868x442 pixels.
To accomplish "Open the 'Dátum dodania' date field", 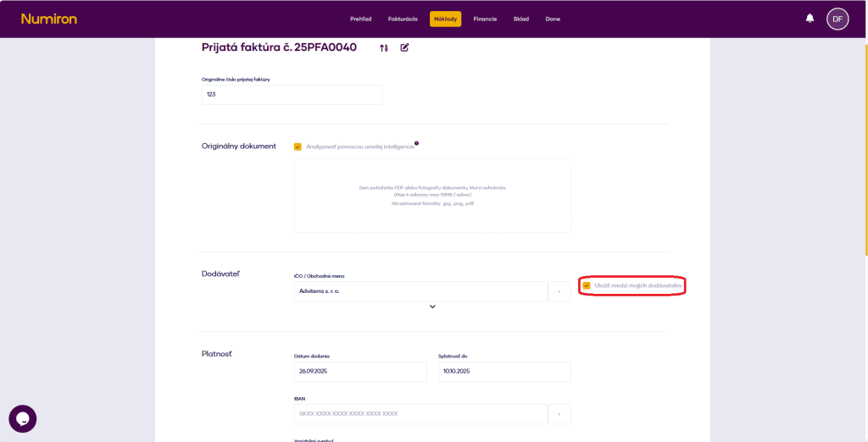I will (359, 372).
